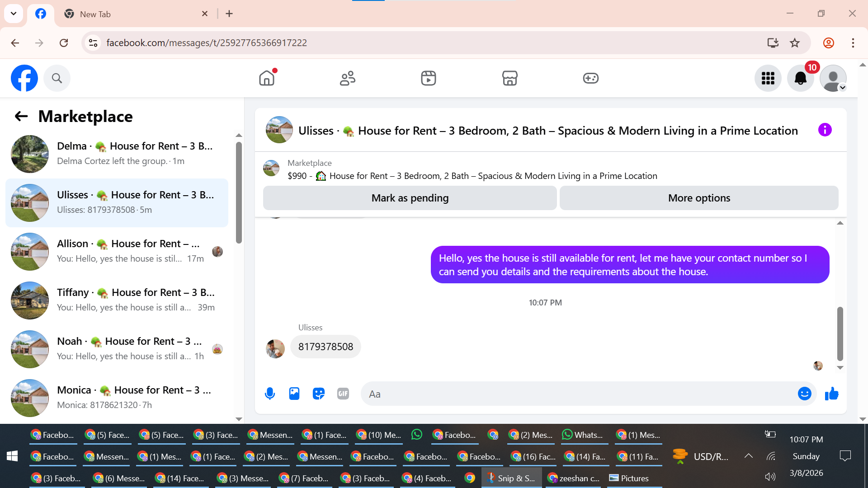
Task: Open Facebook notifications bell
Action: (x=800, y=78)
